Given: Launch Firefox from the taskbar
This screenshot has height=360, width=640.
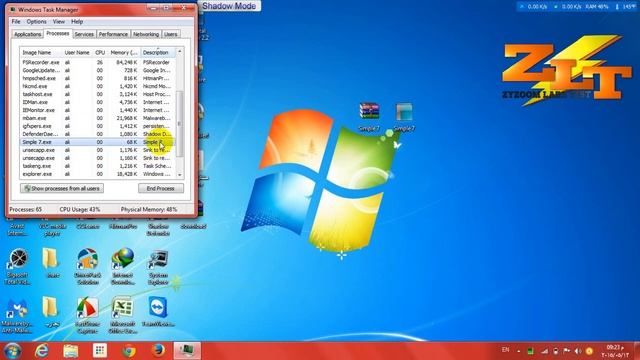Looking at the screenshot, I should coord(158,351).
